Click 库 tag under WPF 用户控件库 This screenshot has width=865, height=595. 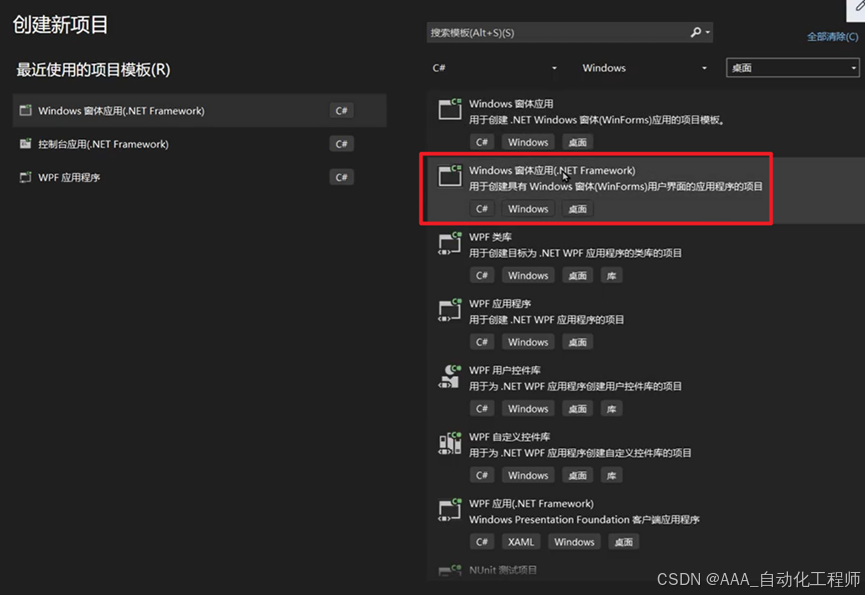click(x=611, y=409)
